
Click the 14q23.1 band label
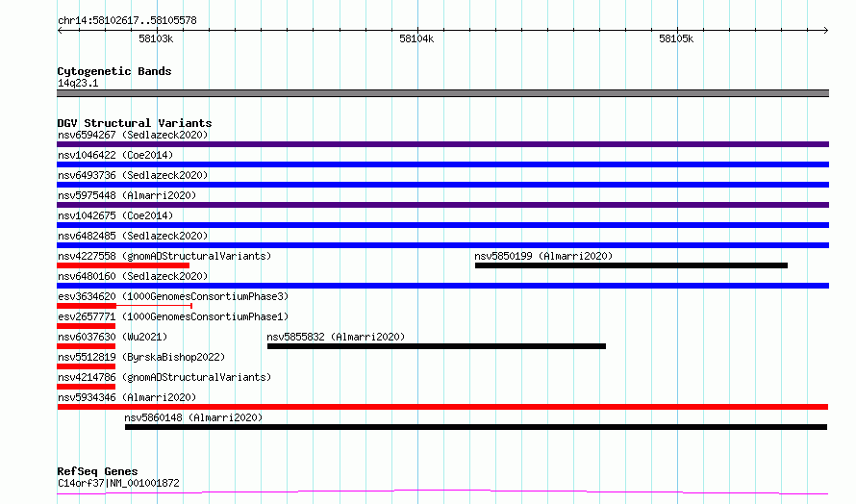pos(78,83)
